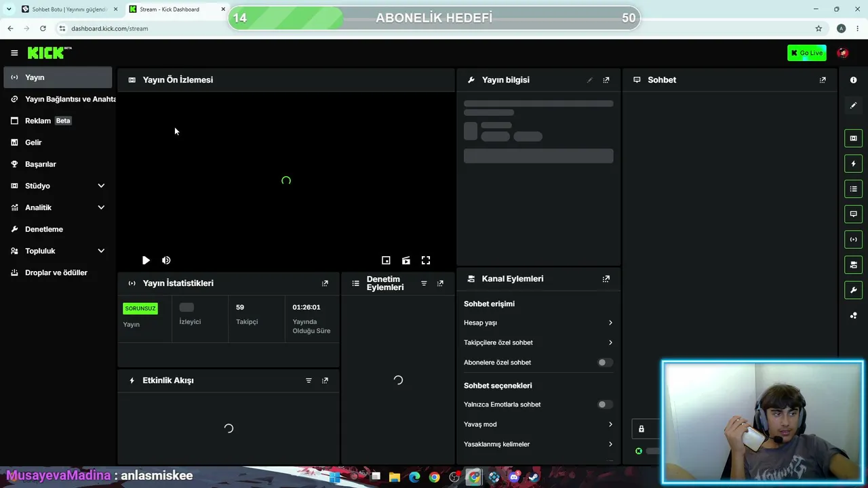Viewport: 868px width, 488px height.
Task: Open Denetleme in the sidebar
Action: pyautogui.click(x=58, y=229)
